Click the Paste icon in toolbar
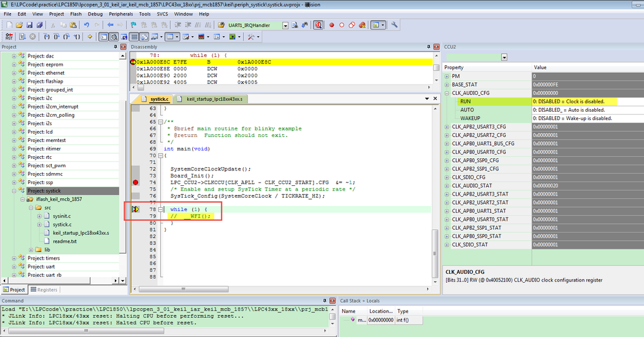Image resolution: width=644 pixels, height=337 pixels. point(73,25)
